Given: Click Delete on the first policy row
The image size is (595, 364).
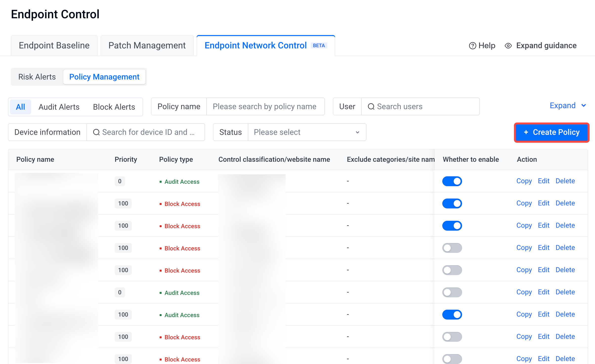Looking at the screenshot, I should pos(565,181).
